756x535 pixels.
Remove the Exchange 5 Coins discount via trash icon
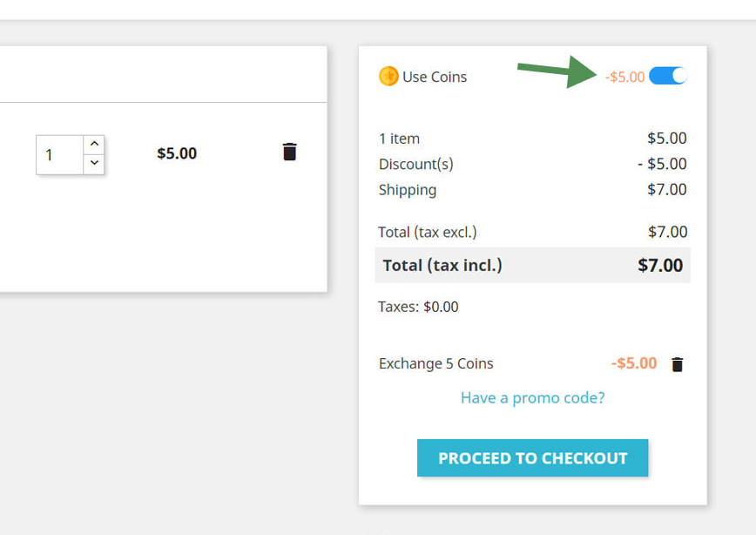678,364
